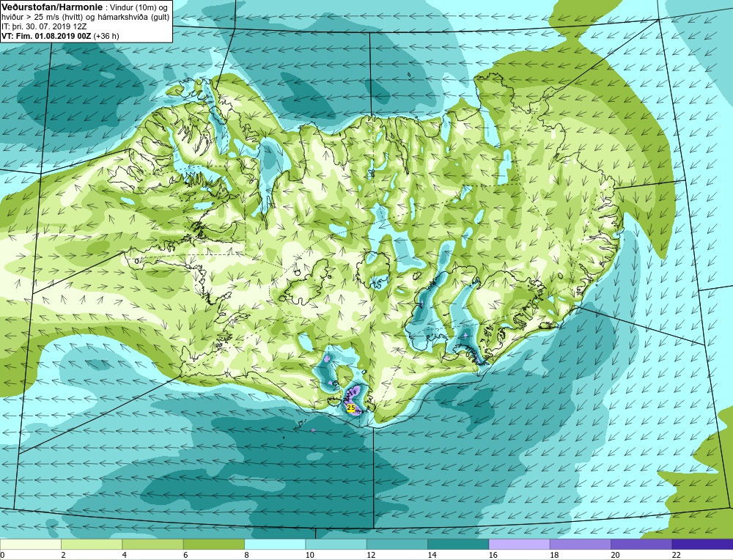Select the dark teal 14–16 m/s legend swatch
The height and width of the screenshot is (560, 733).
coord(458,544)
